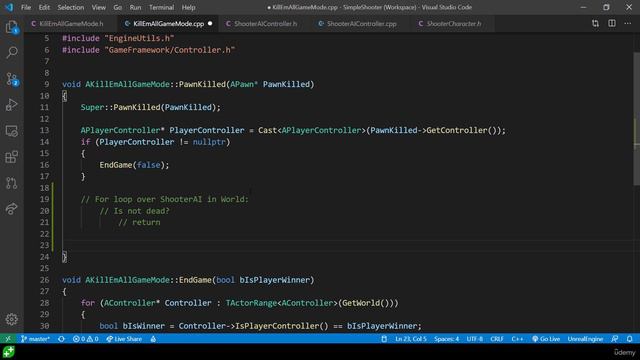Select the UnrealEngine configuration in status bar
The height and width of the screenshot is (360, 640).
[x=585, y=339]
